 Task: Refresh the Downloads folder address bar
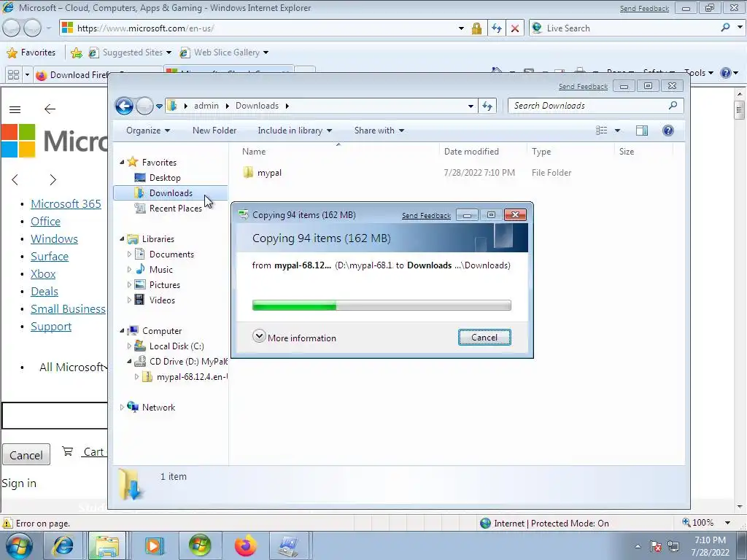487,106
